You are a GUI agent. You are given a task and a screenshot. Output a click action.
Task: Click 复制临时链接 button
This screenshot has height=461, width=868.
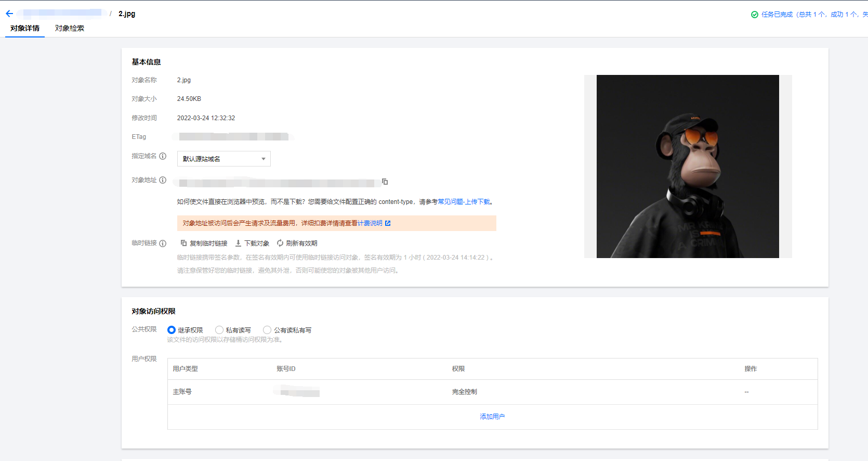(204, 244)
